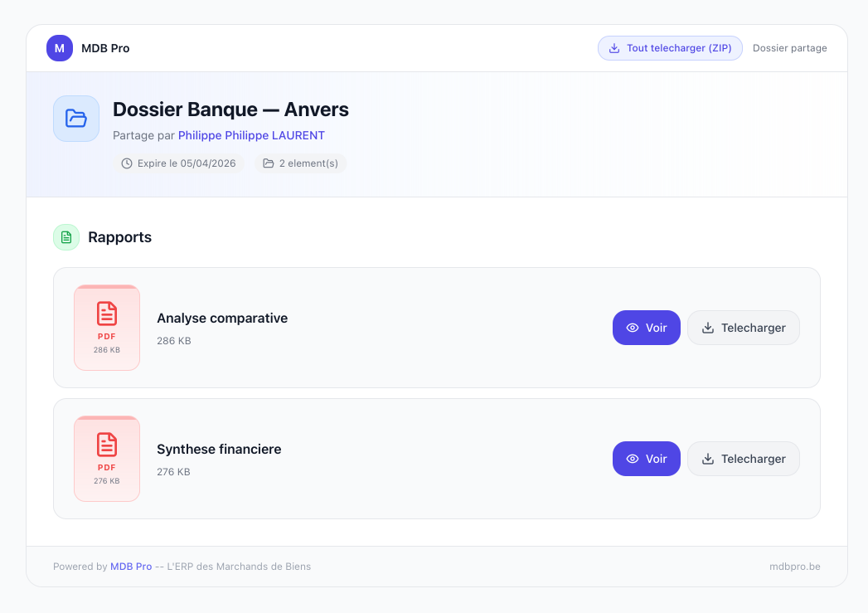Click the folder icon beside 2 element(s)
868x613 pixels.
click(267, 163)
